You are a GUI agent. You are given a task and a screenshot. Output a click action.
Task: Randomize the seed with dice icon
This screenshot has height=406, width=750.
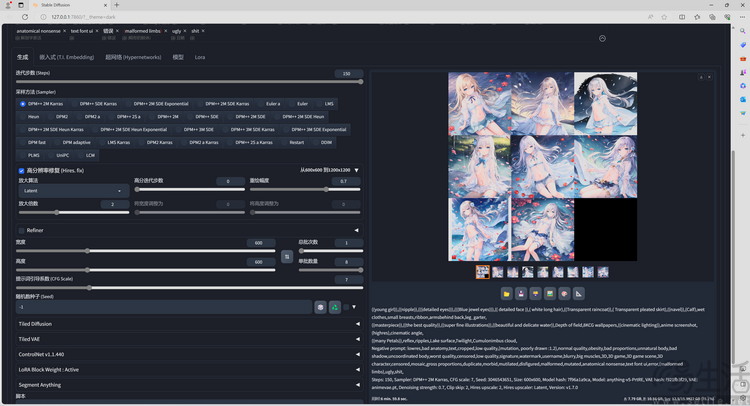pyautogui.click(x=320, y=307)
